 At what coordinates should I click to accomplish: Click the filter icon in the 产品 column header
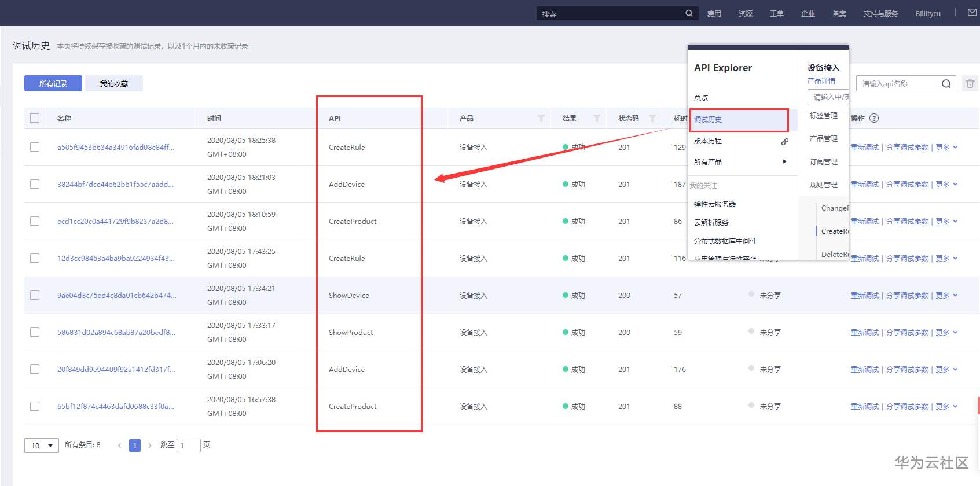tap(541, 119)
